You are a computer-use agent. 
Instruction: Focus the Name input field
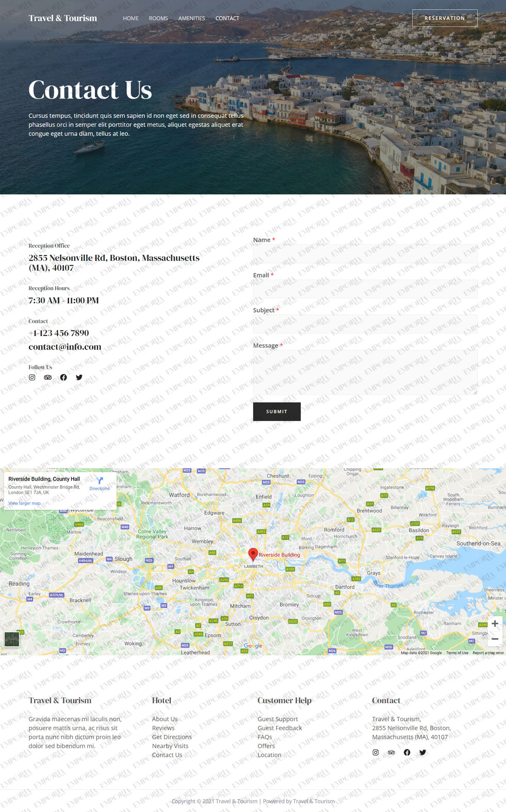tap(365, 254)
